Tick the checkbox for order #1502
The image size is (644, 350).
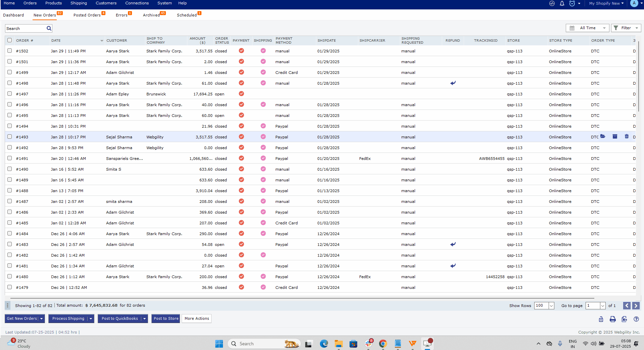pyautogui.click(x=9, y=51)
